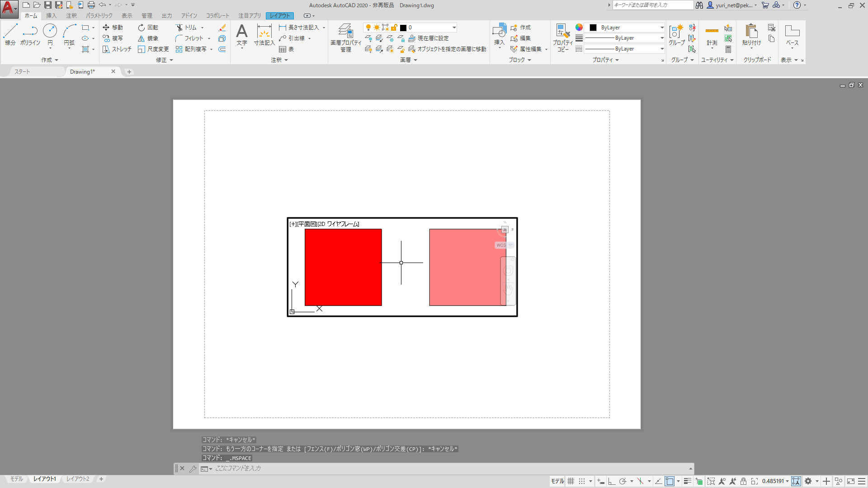Click the モデル status bar button
The height and width of the screenshot is (488, 868).
coord(557,481)
